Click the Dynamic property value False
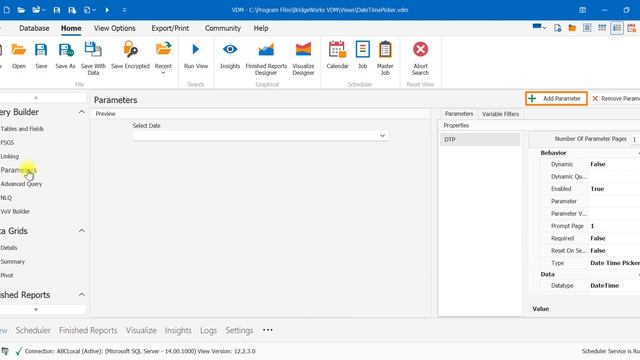This screenshot has width=640, height=360. click(598, 164)
